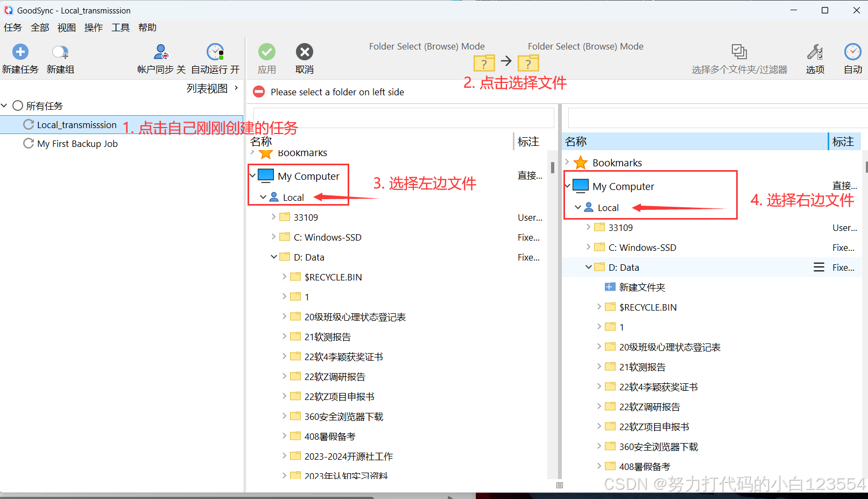Collapse right pane D: Data folder

(x=589, y=267)
